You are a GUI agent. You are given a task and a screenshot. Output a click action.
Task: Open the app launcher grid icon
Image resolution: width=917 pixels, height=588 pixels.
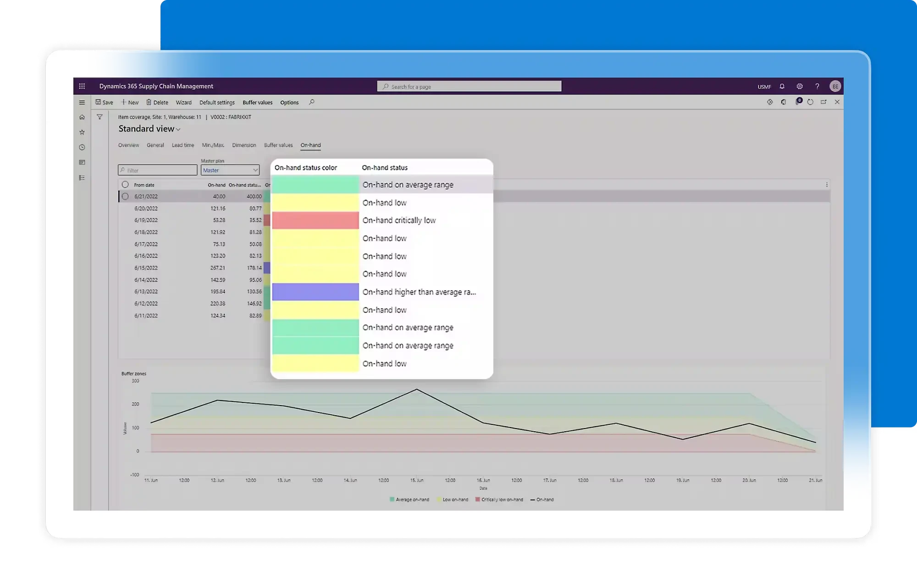[x=82, y=86]
